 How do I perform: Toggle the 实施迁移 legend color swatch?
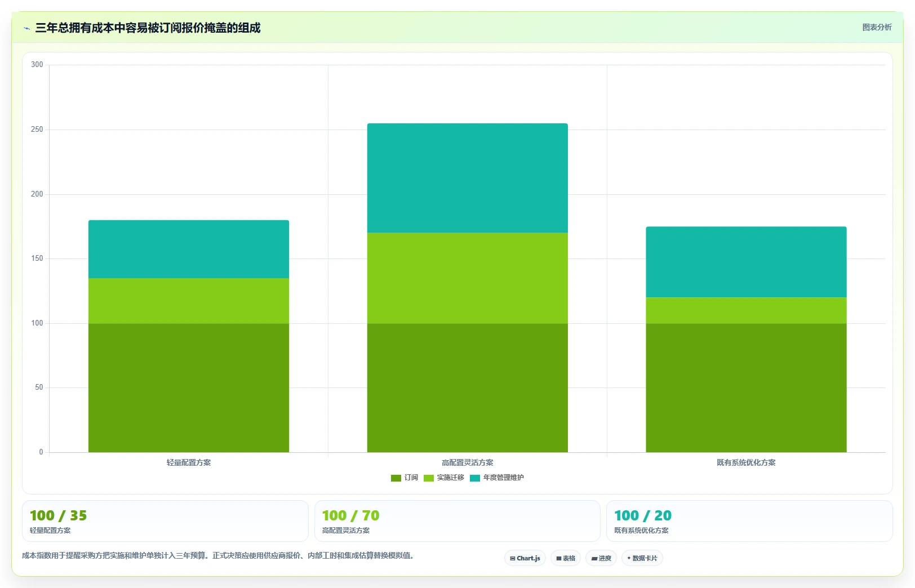click(x=429, y=478)
